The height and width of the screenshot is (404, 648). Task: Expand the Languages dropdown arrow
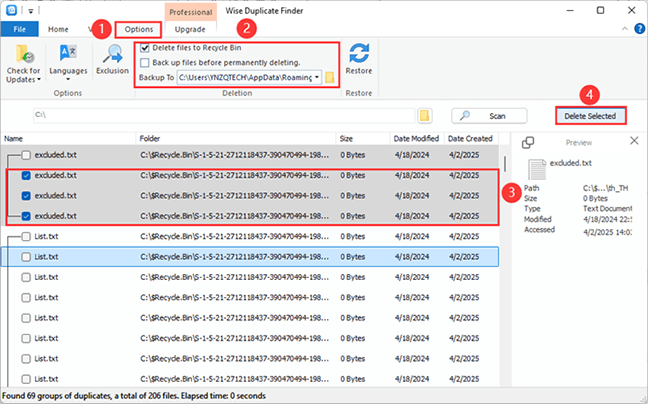coord(68,79)
